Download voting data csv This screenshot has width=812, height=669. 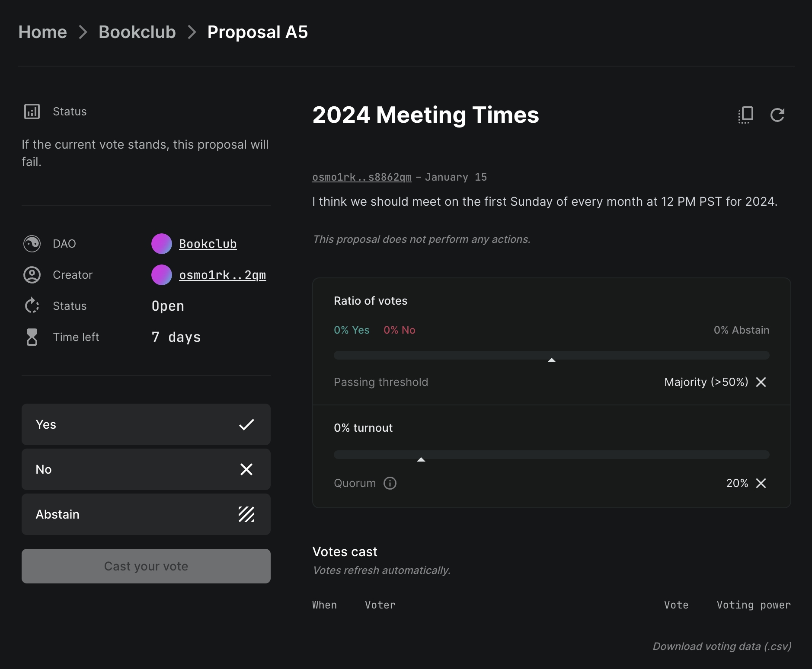[722, 646]
